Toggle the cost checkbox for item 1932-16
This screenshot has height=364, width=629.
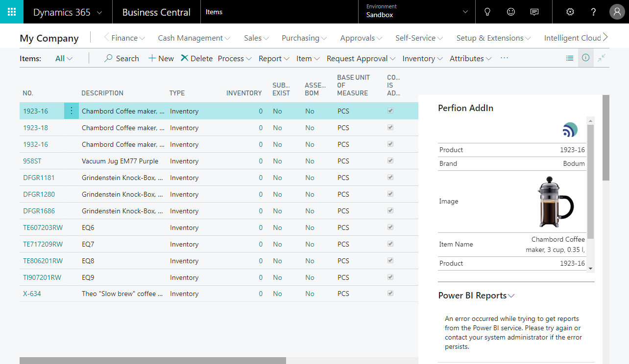[390, 144]
